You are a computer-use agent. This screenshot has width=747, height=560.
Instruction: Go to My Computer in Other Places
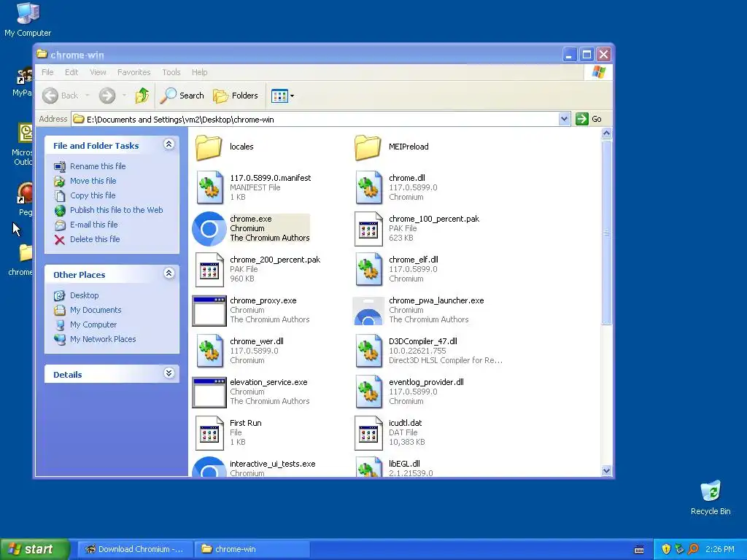click(93, 324)
